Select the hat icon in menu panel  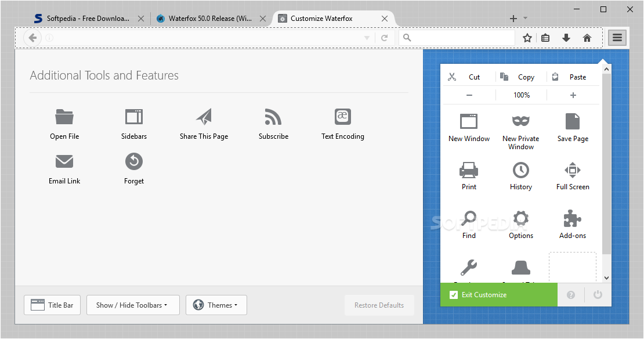pos(521,267)
